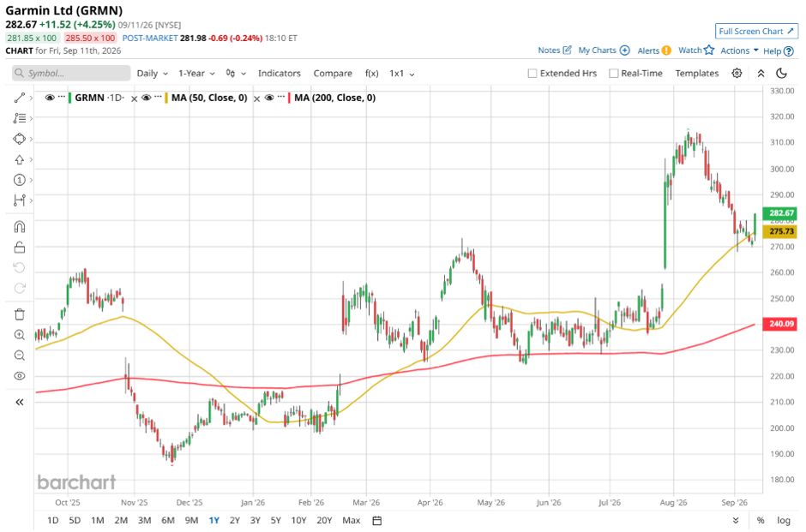Click the Symbol search field

[x=71, y=73]
